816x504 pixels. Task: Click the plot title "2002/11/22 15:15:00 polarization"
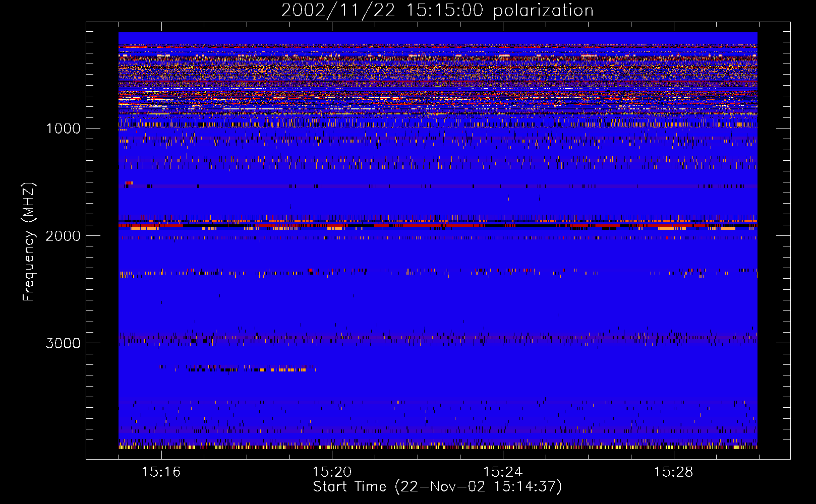pyautogui.click(x=437, y=10)
